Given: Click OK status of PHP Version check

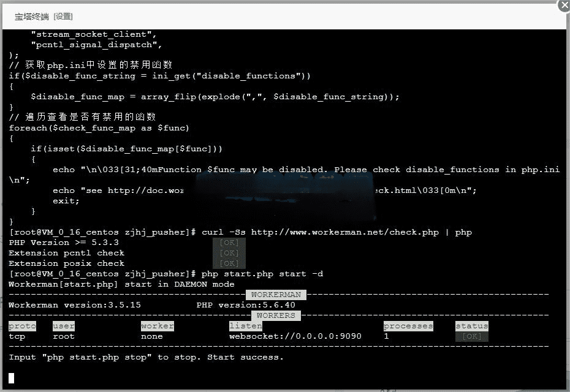Looking at the screenshot, I should pos(229,243).
